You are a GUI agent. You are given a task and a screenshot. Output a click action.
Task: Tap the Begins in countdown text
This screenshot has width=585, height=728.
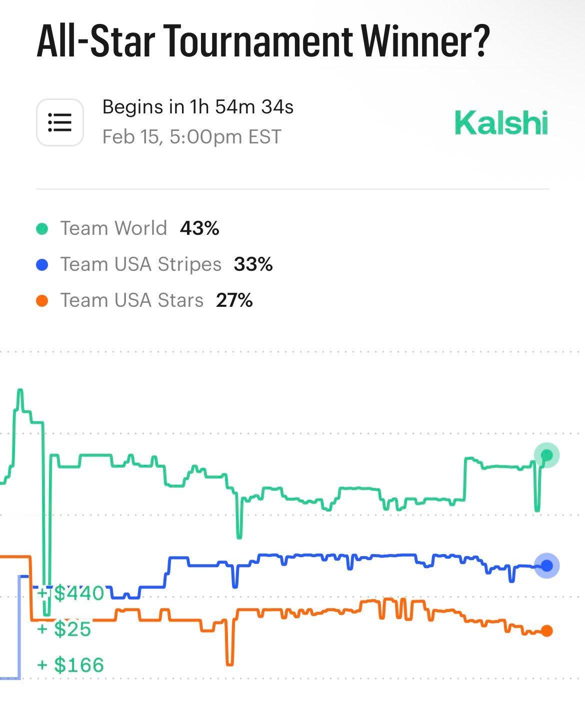[197, 107]
